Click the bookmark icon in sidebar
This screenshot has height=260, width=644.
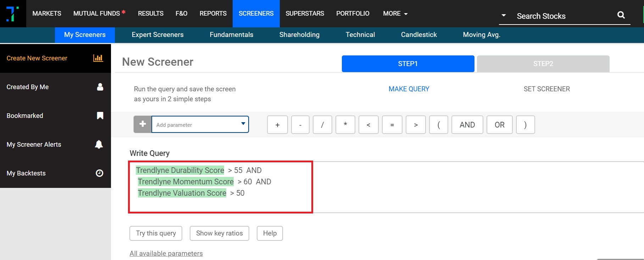100,116
